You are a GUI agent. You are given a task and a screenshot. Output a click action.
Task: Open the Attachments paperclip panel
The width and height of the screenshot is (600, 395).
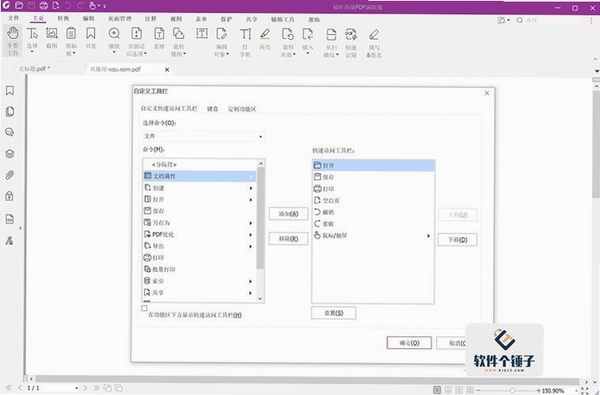coord(10,175)
